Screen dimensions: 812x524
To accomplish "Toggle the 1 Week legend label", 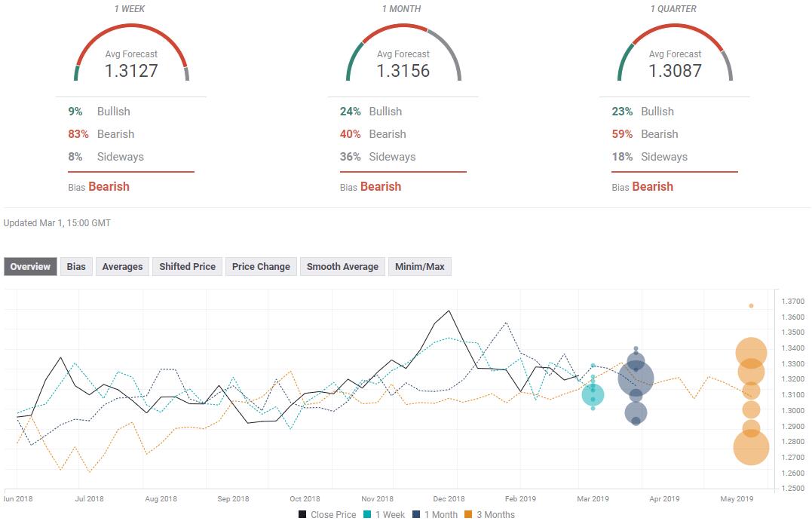I will coord(391,515).
